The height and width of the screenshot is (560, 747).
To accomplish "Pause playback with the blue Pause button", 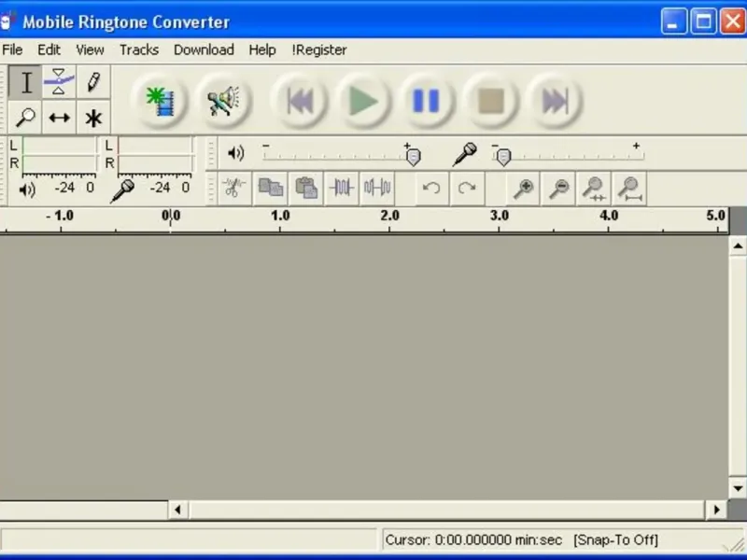I will (427, 101).
